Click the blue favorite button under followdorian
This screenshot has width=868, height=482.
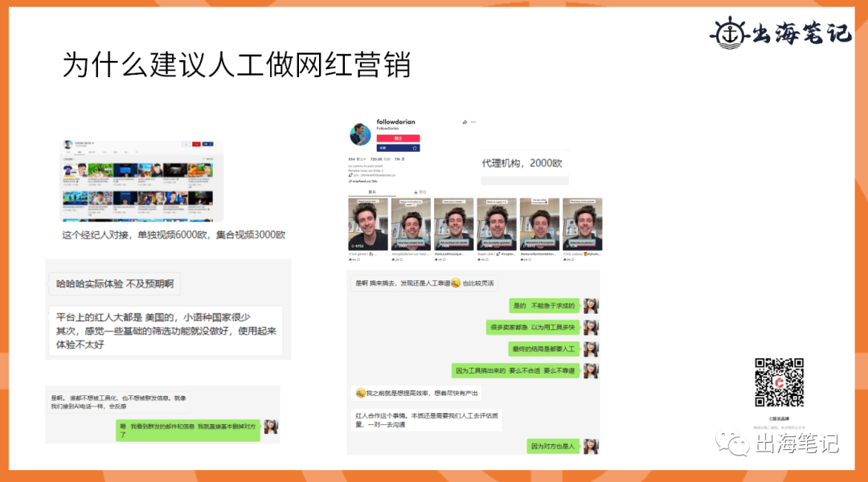[x=398, y=149]
